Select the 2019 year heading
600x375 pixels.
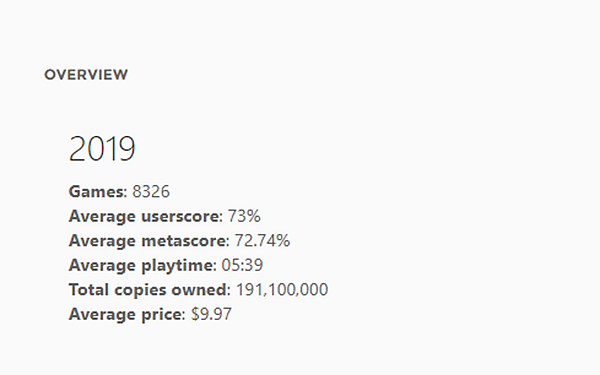(x=102, y=148)
